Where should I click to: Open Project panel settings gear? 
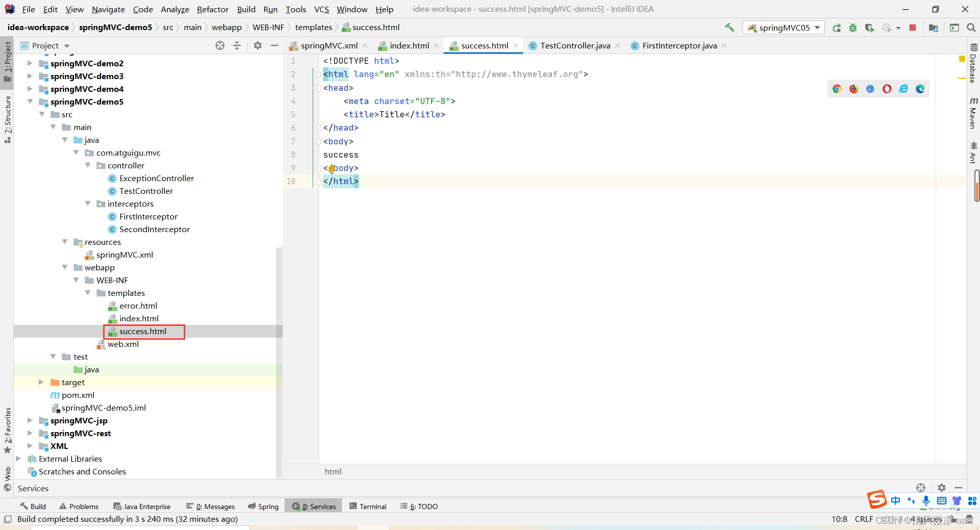(x=258, y=45)
